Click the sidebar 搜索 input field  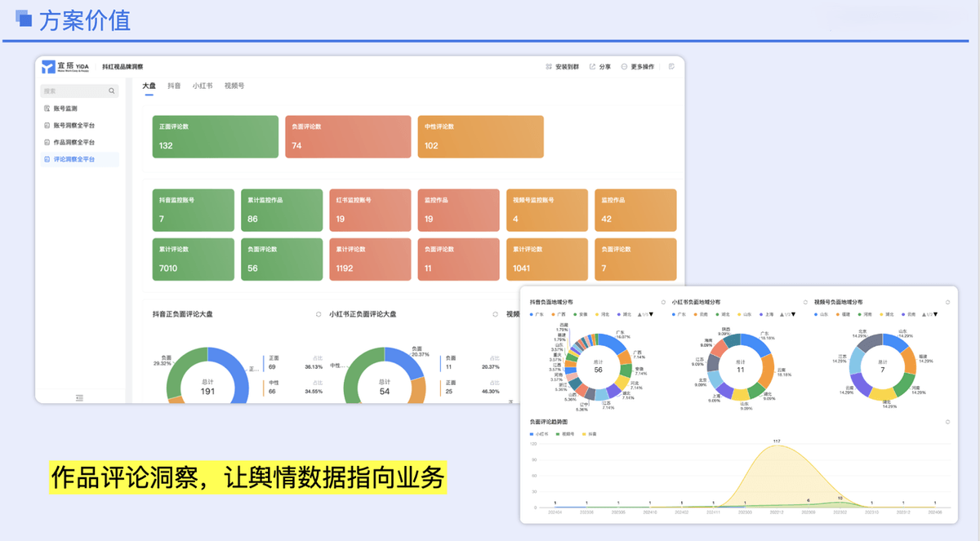(73, 91)
